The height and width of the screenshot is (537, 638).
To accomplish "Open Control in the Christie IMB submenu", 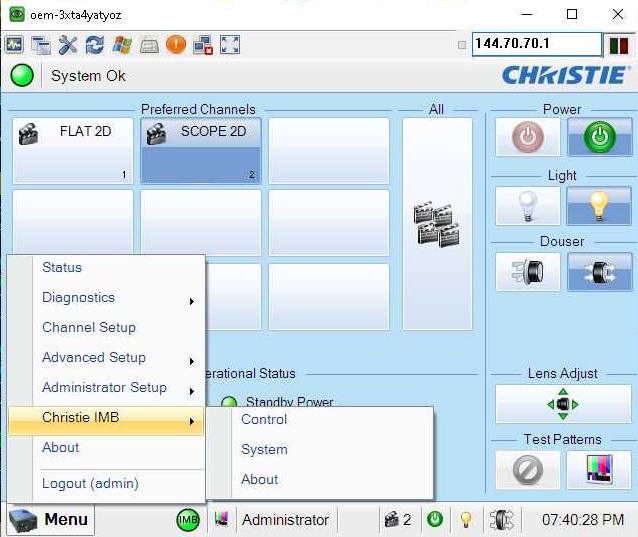I will point(320,419).
